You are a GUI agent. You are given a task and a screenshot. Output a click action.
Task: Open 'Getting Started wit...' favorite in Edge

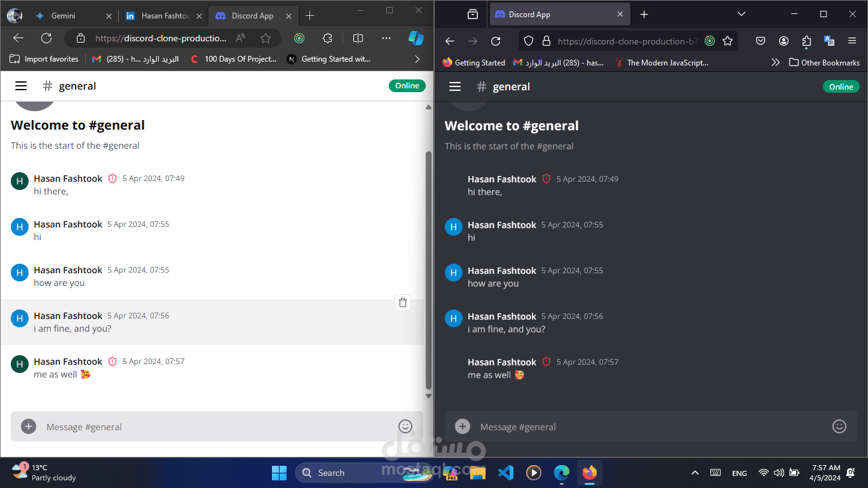(329, 59)
